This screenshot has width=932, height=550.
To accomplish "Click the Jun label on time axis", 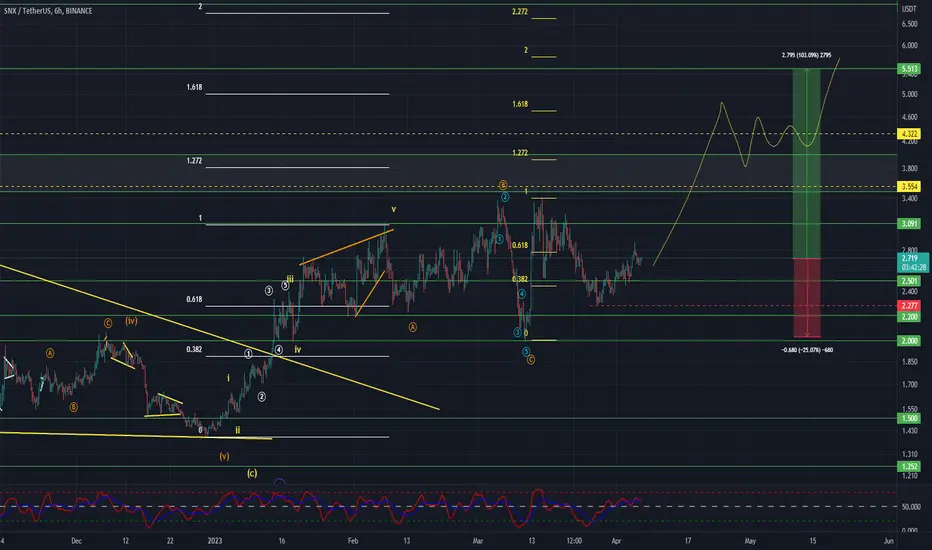I will tap(889, 541).
